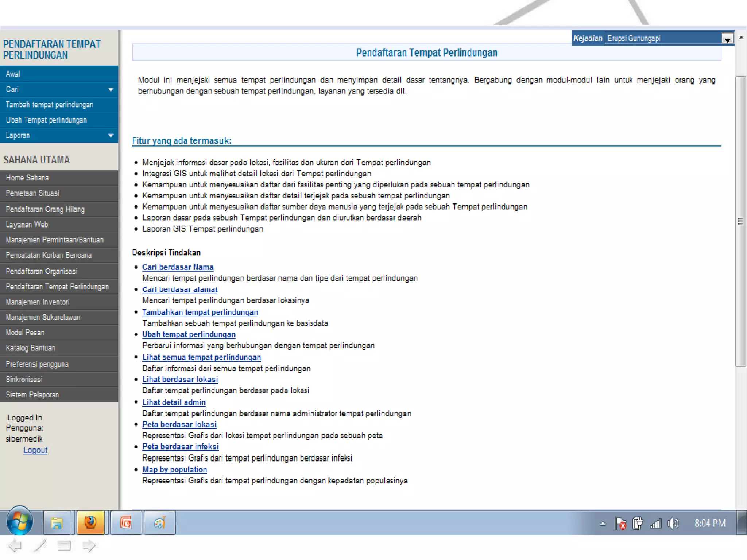Switch to Firefox taskbar icon
The width and height of the screenshot is (747, 560).
click(x=90, y=523)
